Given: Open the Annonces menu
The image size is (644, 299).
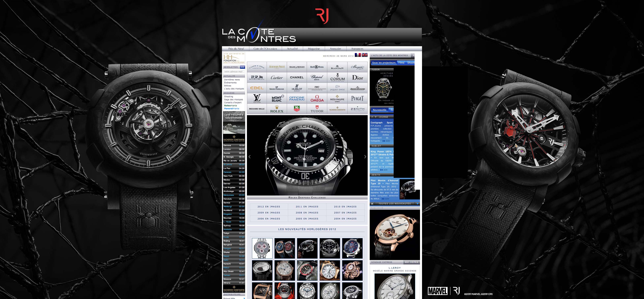Looking at the screenshot, I should (x=357, y=49).
